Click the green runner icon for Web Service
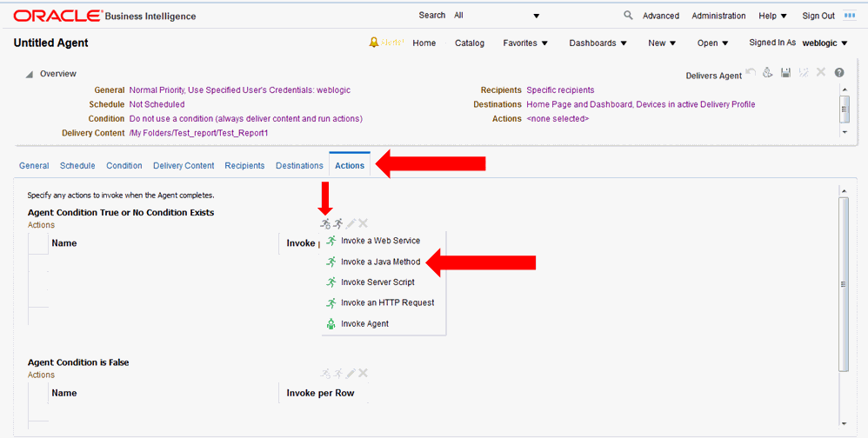The image size is (868, 438). 331,241
